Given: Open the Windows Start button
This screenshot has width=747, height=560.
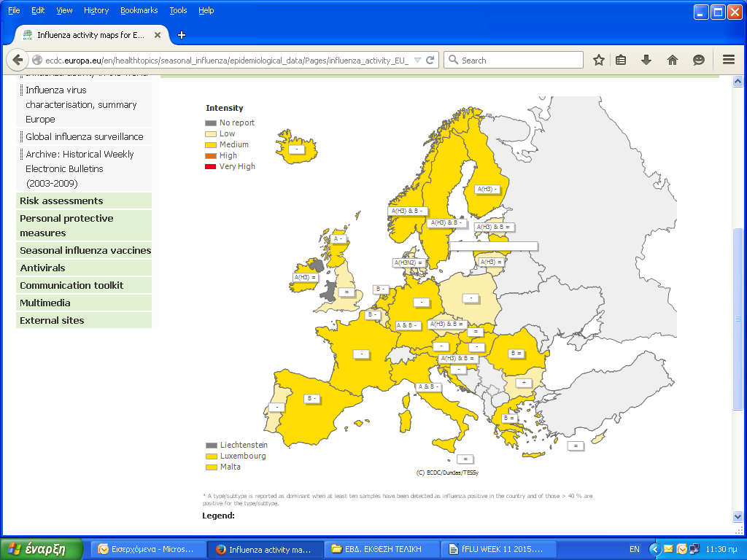Looking at the screenshot, I should (x=42, y=549).
